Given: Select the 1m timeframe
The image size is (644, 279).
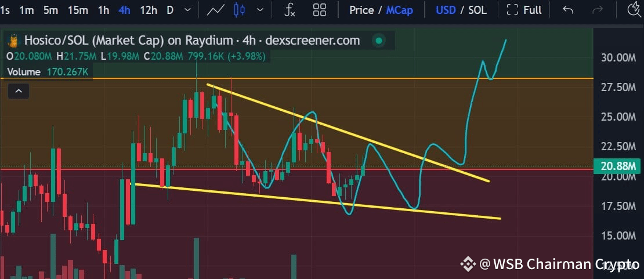Looking at the screenshot, I should pyautogui.click(x=27, y=10).
